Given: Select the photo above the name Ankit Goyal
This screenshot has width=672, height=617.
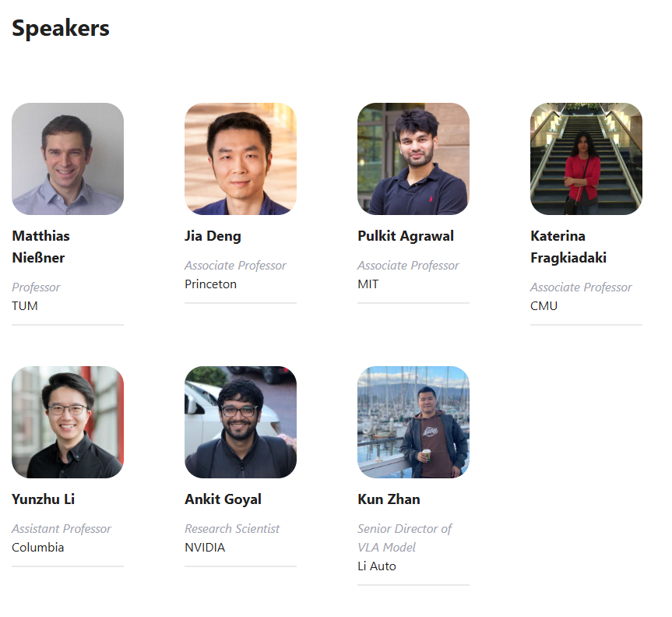Looking at the screenshot, I should click(x=241, y=422).
